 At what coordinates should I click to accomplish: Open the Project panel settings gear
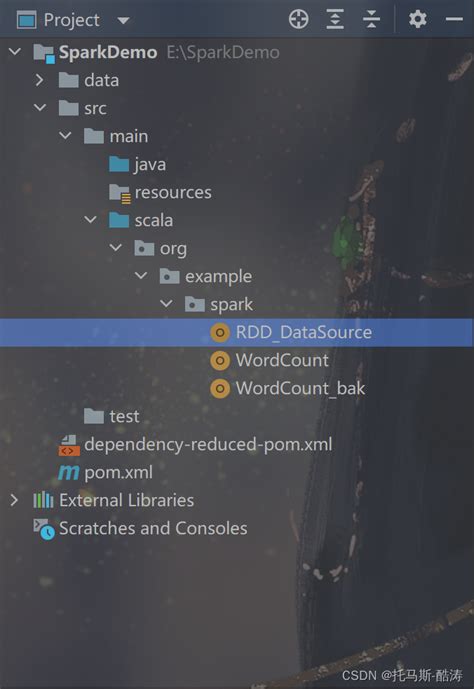pos(417,20)
